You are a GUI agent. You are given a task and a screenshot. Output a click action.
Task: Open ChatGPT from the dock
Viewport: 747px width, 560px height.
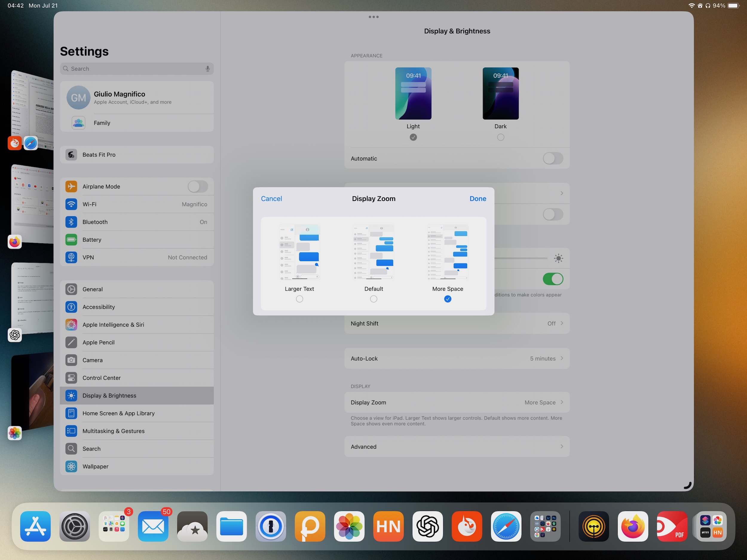click(428, 526)
